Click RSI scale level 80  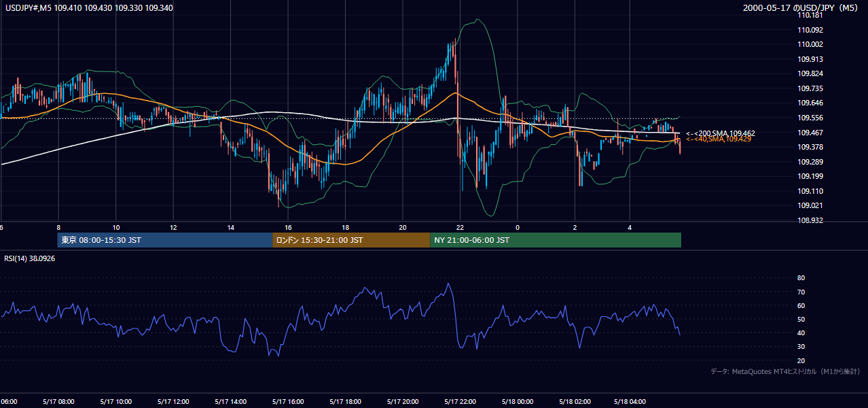click(801, 278)
